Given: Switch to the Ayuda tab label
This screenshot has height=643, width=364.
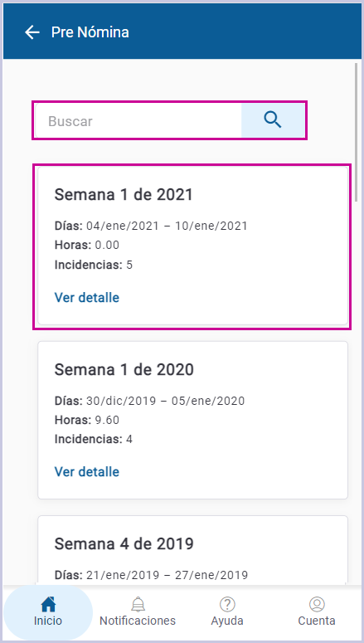Looking at the screenshot, I should (x=227, y=621).
